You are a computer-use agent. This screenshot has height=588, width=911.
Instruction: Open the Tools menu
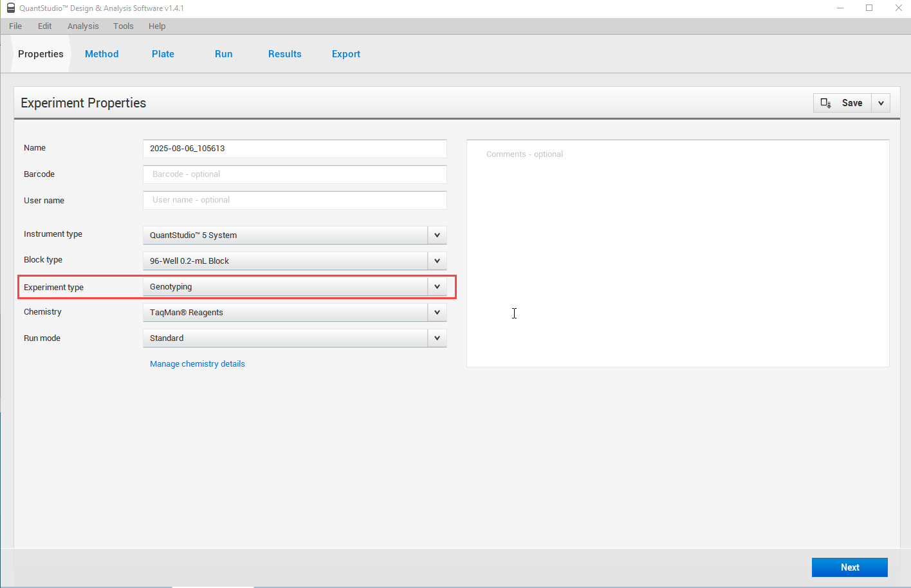coord(123,26)
